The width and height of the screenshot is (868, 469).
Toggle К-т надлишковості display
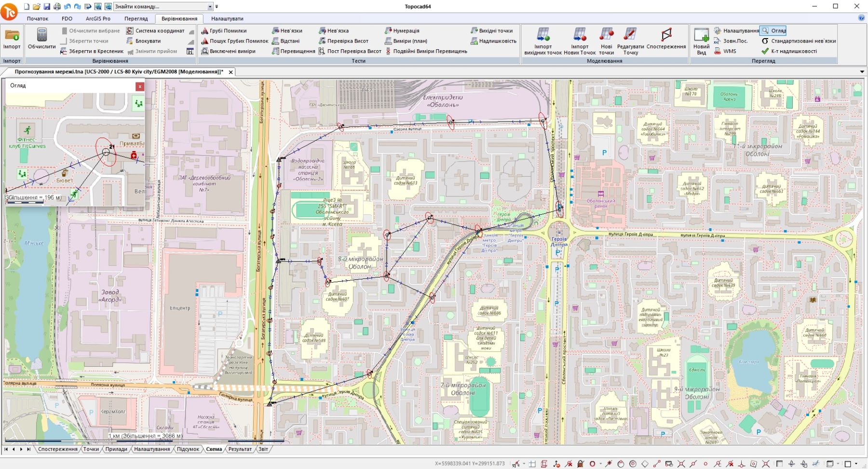point(789,51)
